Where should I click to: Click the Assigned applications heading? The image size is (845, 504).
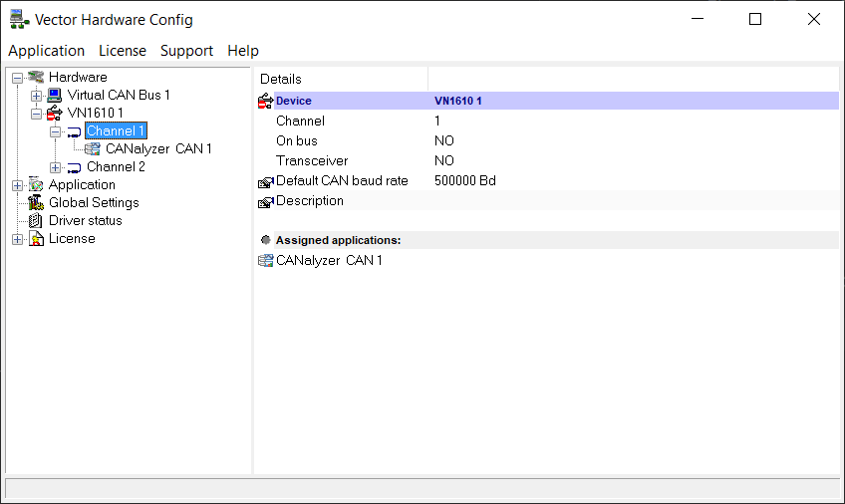click(339, 240)
